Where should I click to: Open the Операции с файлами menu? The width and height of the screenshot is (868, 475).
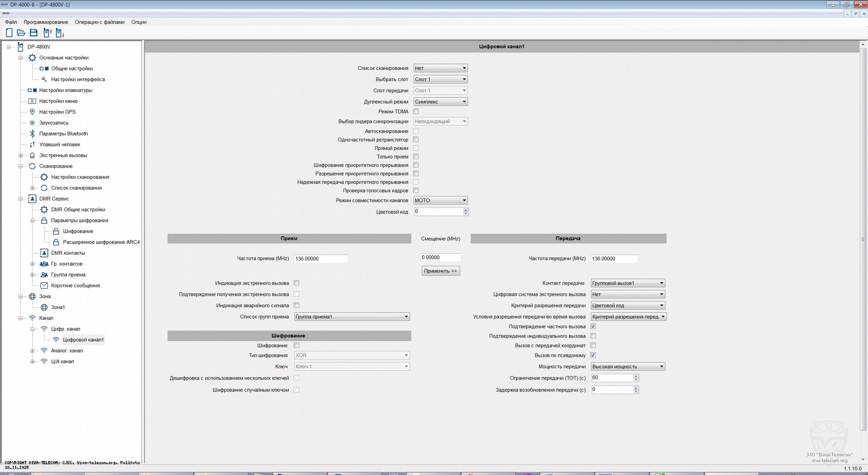99,22
